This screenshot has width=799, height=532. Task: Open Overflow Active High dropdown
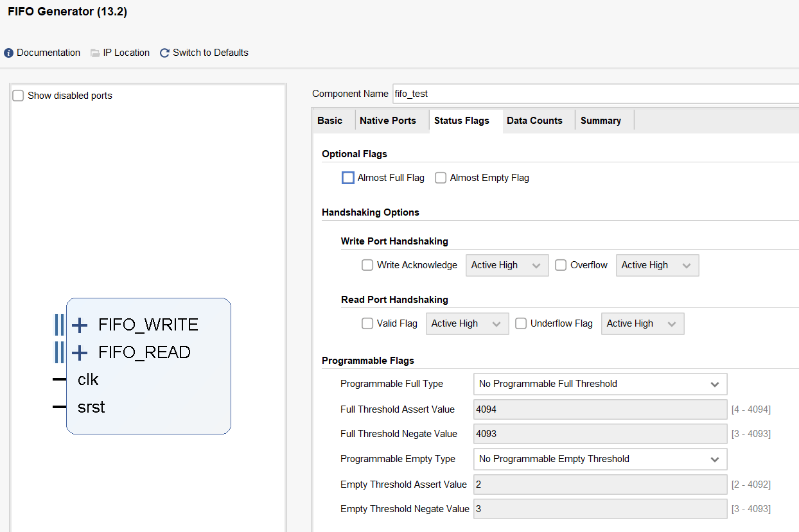click(x=658, y=266)
